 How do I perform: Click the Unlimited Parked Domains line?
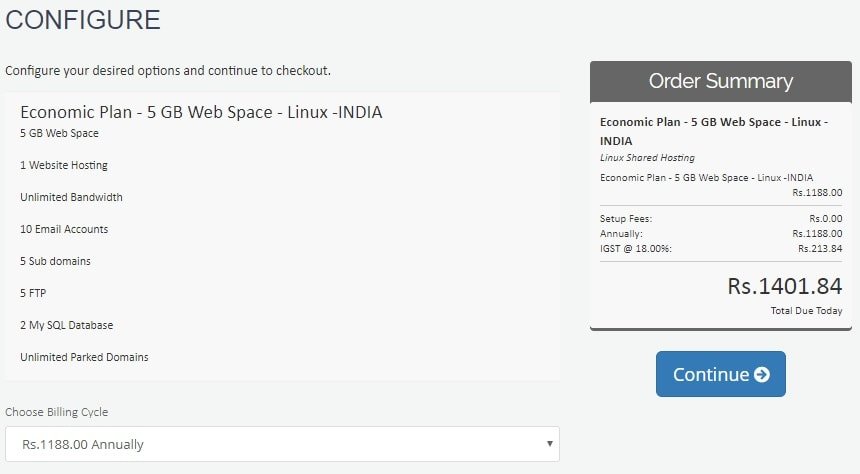pos(84,357)
